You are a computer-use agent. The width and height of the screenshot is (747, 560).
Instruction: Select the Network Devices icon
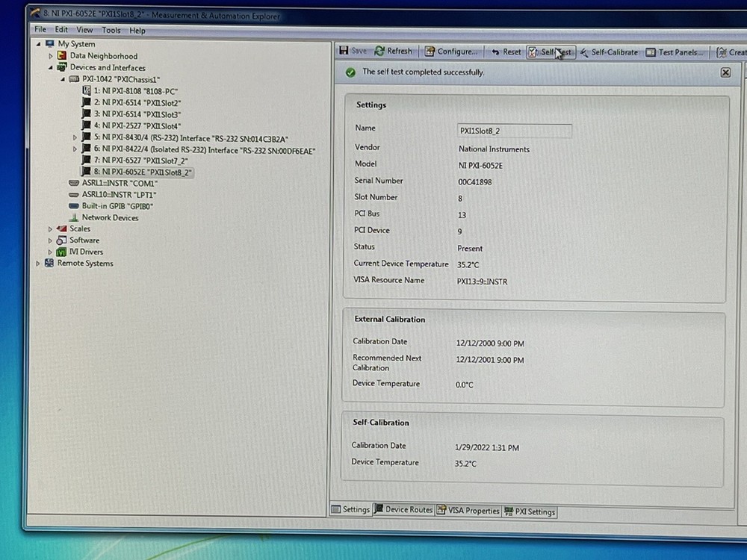[x=74, y=217]
